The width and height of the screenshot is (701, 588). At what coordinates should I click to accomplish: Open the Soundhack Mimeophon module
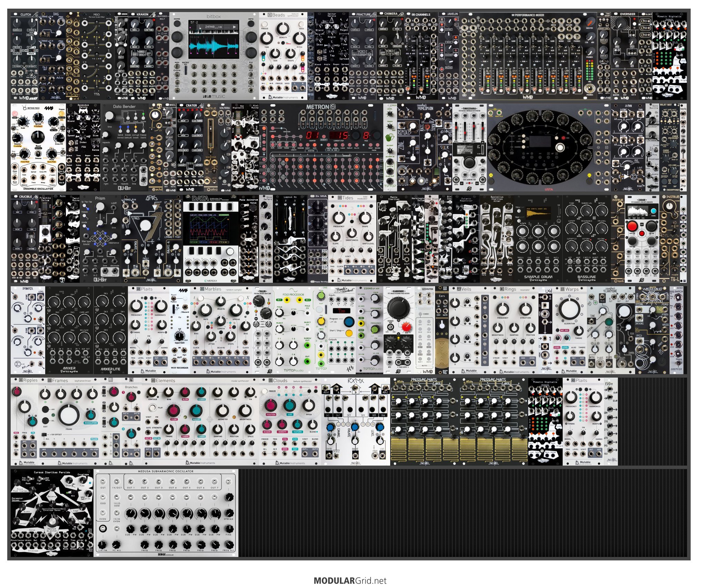coord(425,147)
